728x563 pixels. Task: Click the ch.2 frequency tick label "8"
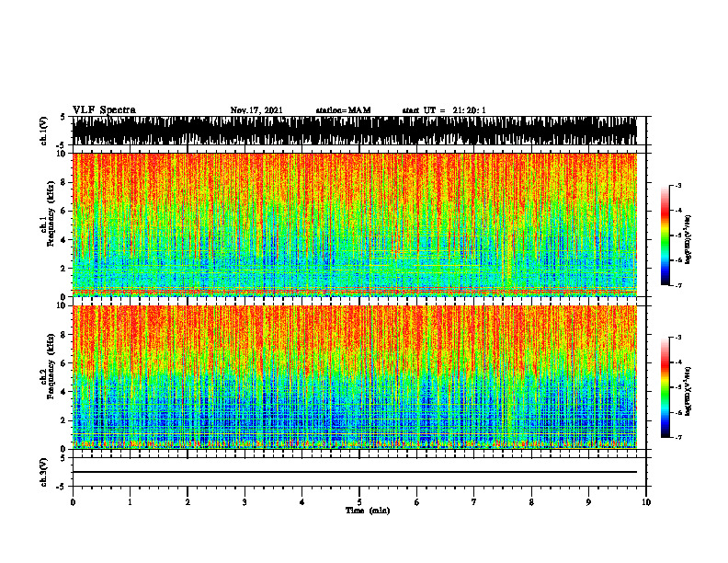point(64,335)
